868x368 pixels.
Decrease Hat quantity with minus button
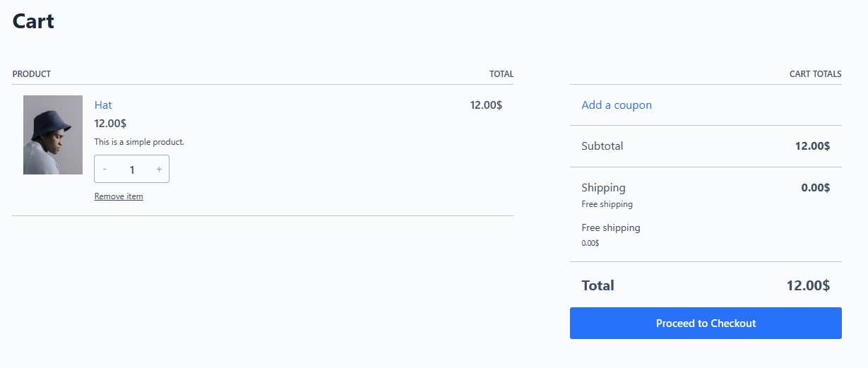105,170
